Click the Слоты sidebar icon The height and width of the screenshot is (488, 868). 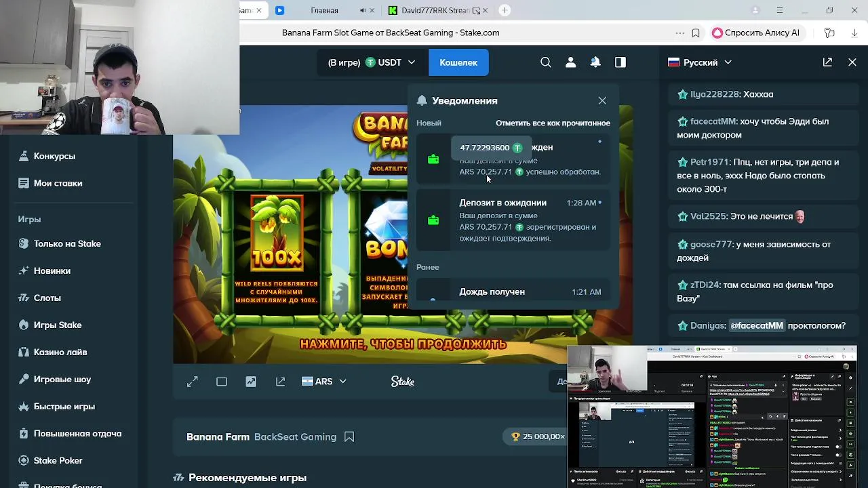[24, 298]
